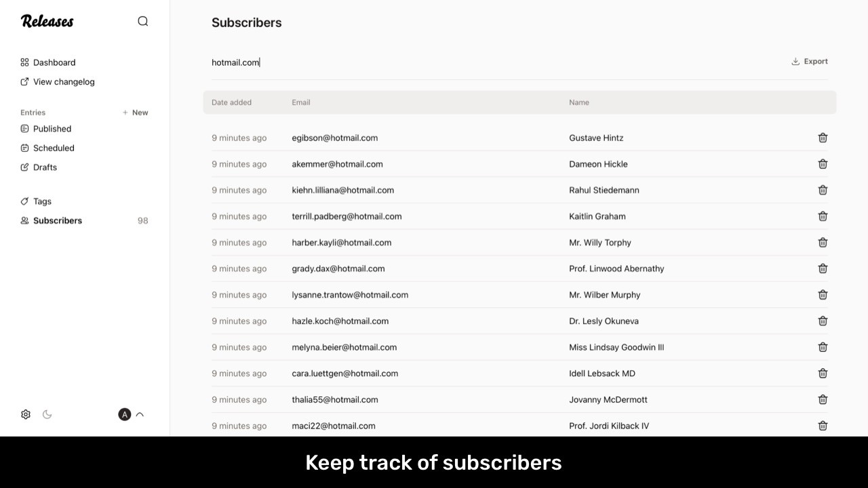The height and width of the screenshot is (488, 868).
Task: Open the settings gear icon
Action: [x=26, y=414]
